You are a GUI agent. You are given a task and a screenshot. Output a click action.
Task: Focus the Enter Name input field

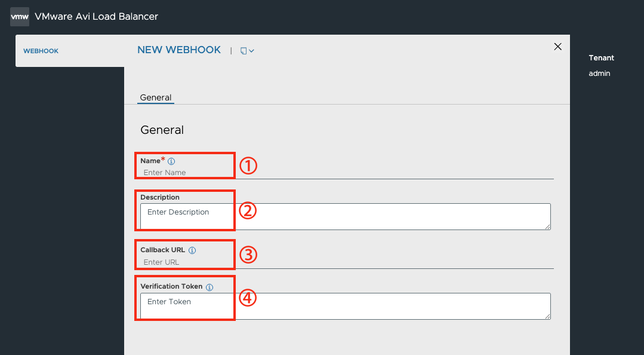(x=347, y=172)
